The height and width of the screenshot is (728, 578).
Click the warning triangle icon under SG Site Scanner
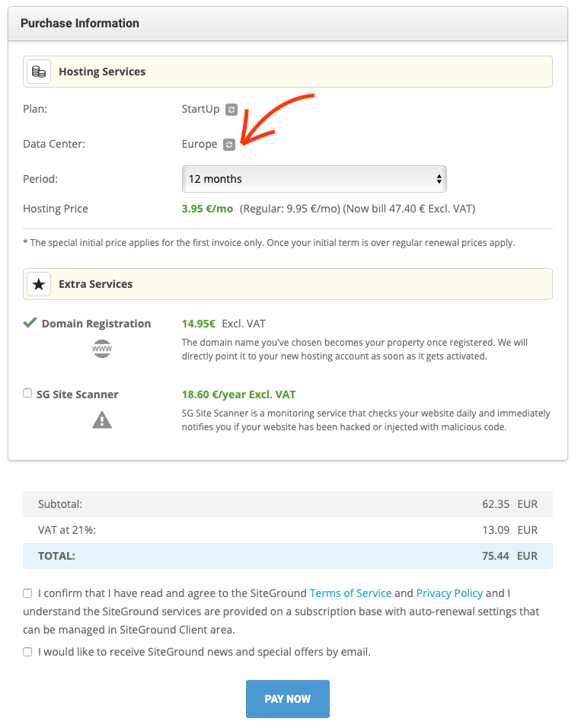(x=102, y=420)
